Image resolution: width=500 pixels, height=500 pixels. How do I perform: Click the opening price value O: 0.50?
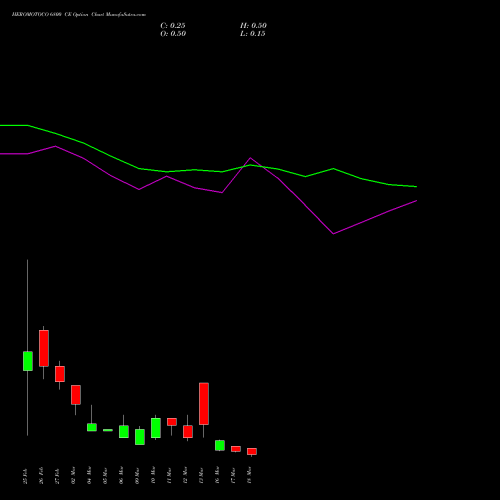(173, 34)
